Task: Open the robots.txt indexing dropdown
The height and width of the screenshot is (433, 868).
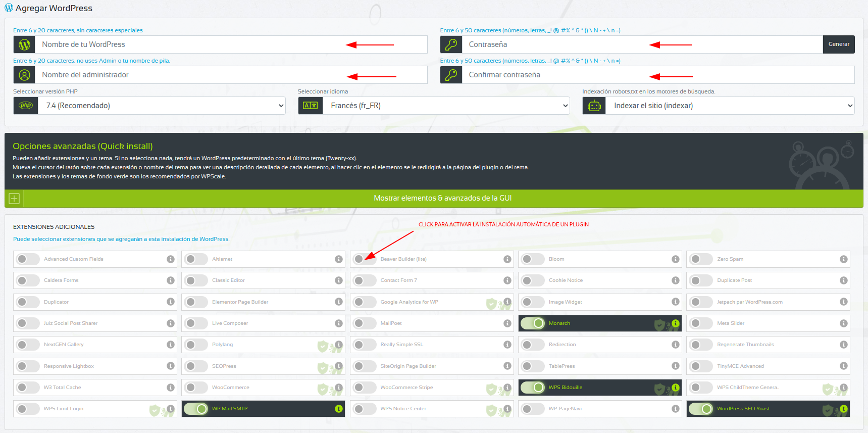Action: (731, 106)
